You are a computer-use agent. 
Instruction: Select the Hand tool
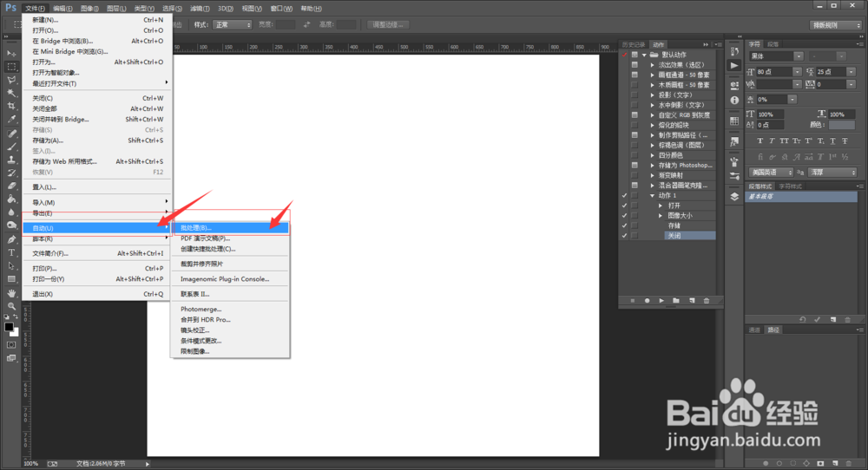(11, 293)
